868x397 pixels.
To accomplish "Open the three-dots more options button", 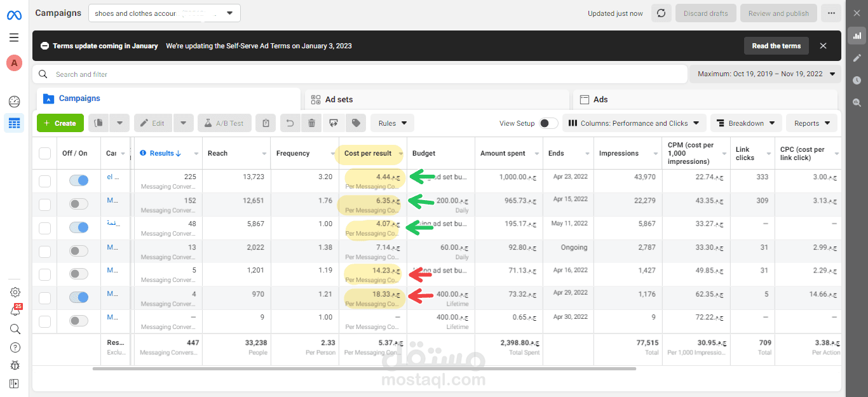I will tap(831, 13).
